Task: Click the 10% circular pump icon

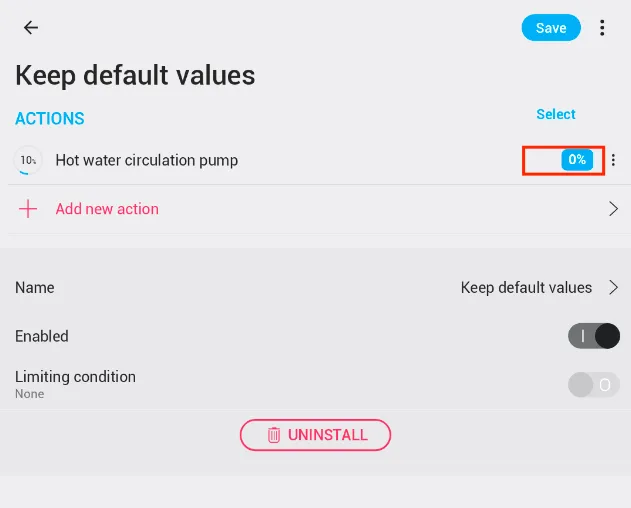Action: tap(29, 160)
